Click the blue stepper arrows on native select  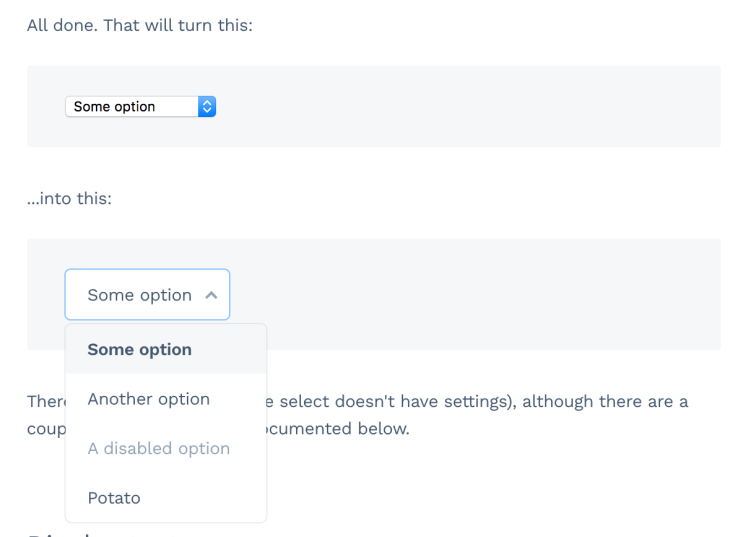coord(207,107)
